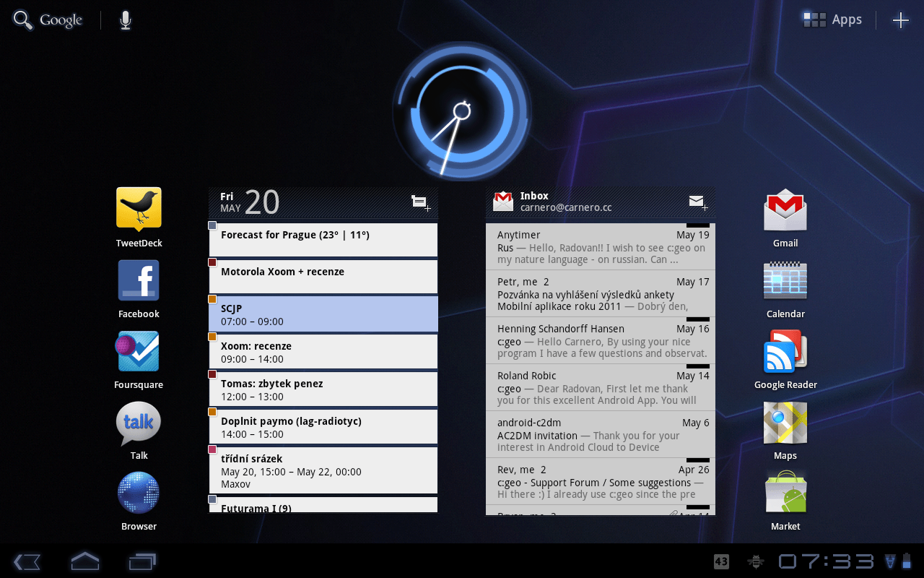This screenshot has width=924, height=578.
Task: Open the Forecast for Prague event
Action: click(323, 239)
